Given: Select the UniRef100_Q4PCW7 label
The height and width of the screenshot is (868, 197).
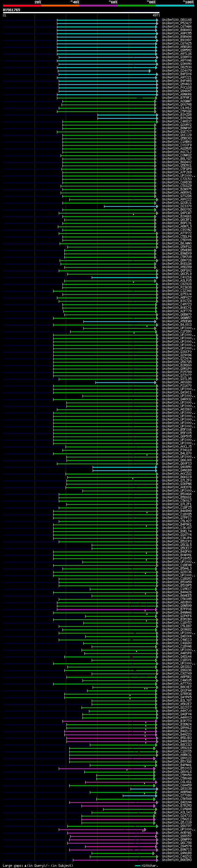Looking at the screenshot, I should [176, 213].
